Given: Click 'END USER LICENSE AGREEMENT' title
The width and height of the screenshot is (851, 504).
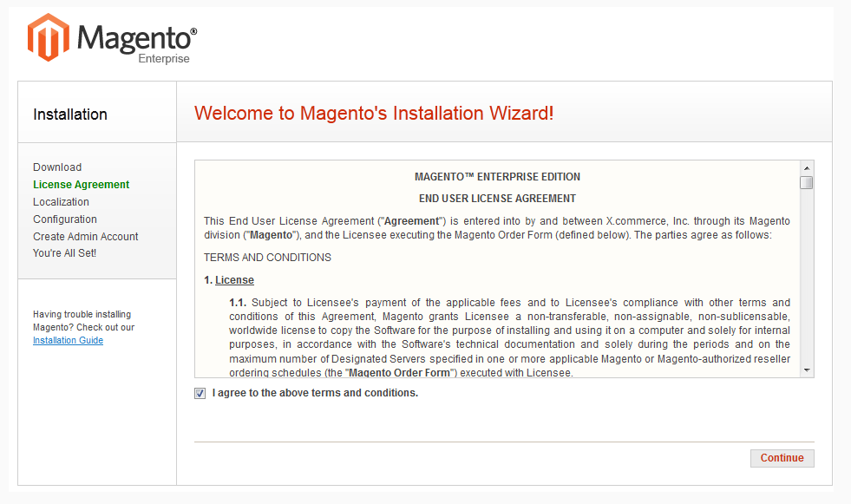Looking at the screenshot, I should [x=497, y=199].
